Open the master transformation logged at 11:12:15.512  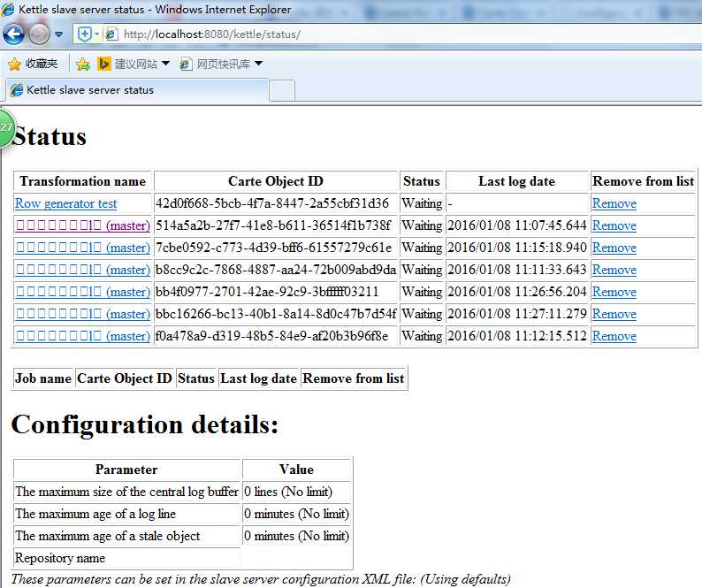pos(83,336)
